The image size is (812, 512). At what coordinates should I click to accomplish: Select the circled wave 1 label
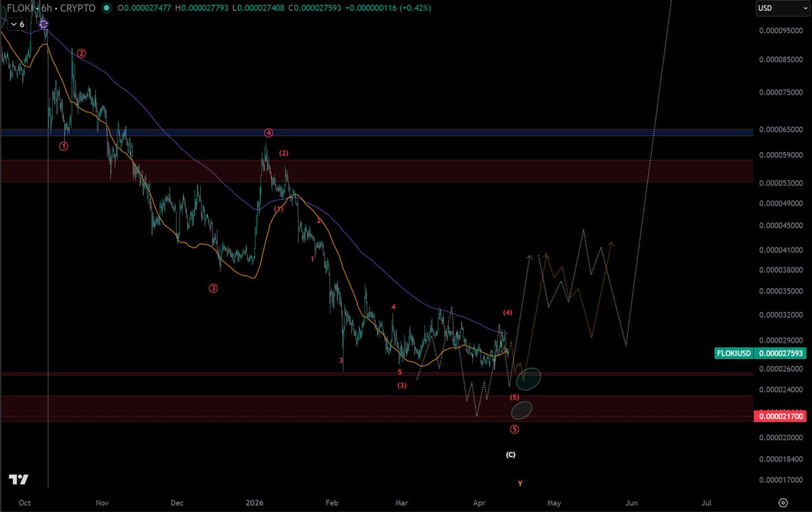click(64, 146)
